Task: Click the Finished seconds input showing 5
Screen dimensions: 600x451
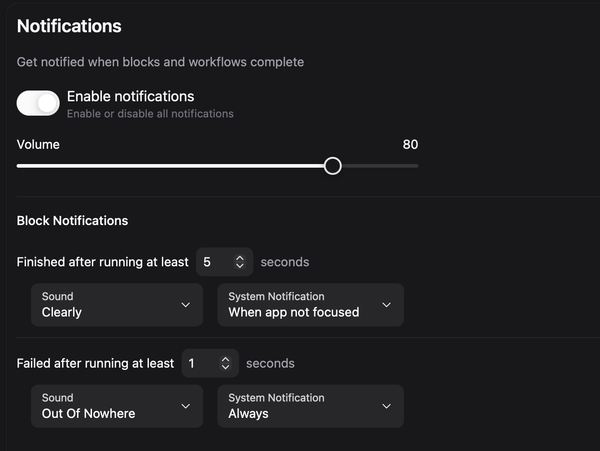Action: [x=224, y=262]
